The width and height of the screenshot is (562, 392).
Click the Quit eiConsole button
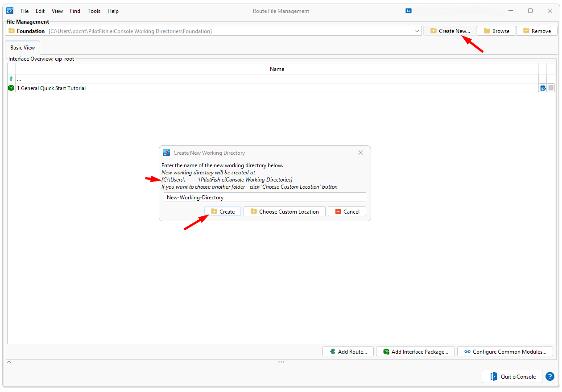512,376
